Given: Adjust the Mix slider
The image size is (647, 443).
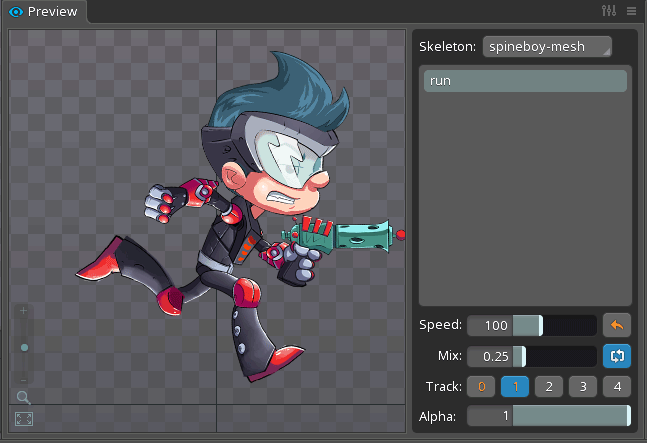Looking at the screenshot, I should 555,356.
